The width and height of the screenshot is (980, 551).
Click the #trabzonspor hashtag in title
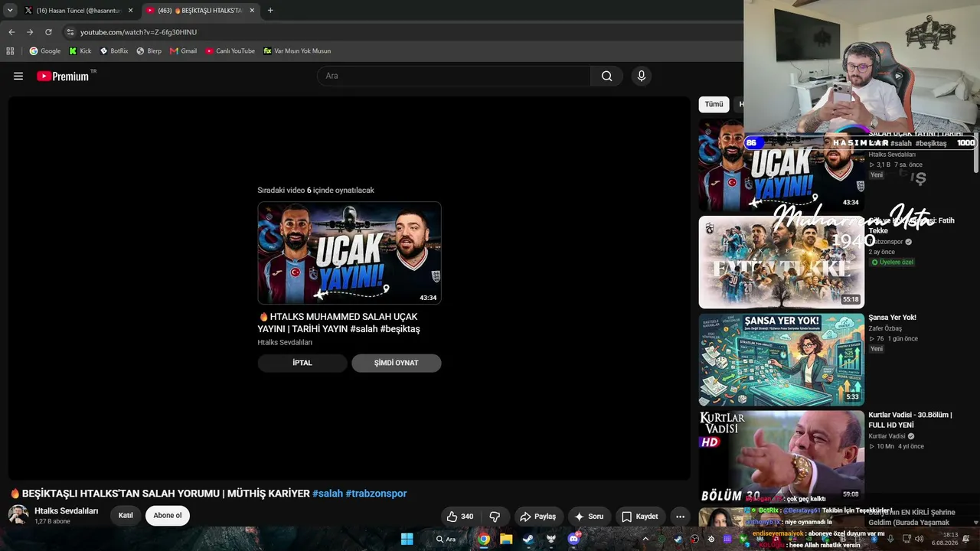pyautogui.click(x=376, y=494)
